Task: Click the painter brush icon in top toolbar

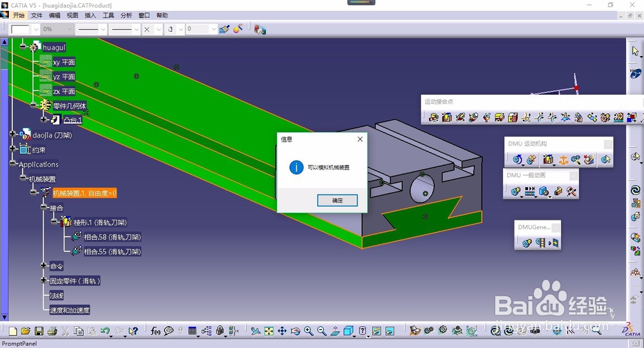Action: 224,29
